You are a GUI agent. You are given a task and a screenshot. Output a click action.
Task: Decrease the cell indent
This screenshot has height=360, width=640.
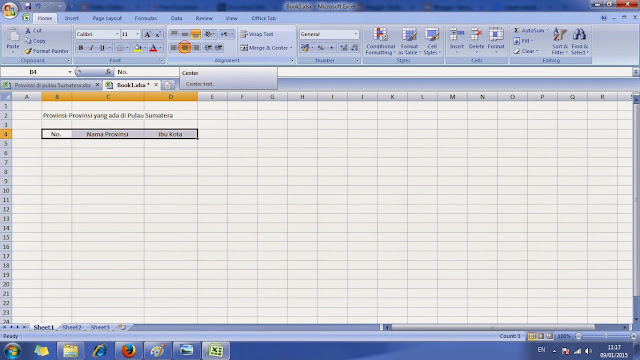pos(208,48)
